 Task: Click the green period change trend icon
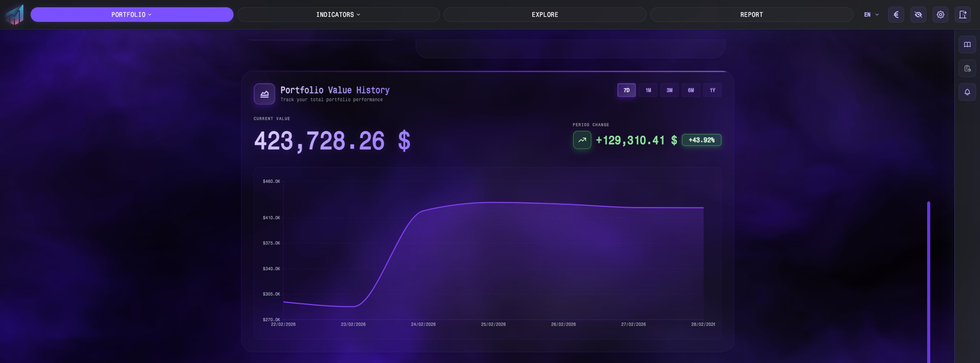click(582, 140)
